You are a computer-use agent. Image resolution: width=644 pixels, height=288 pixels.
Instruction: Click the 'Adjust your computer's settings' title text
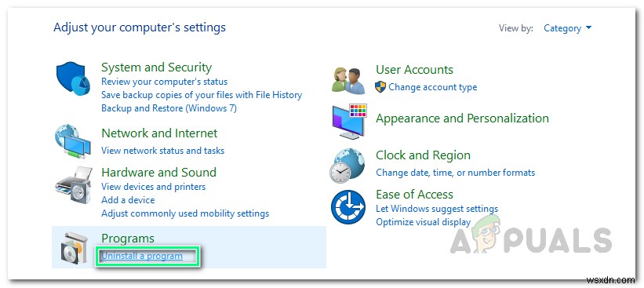click(x=140, y=27)
